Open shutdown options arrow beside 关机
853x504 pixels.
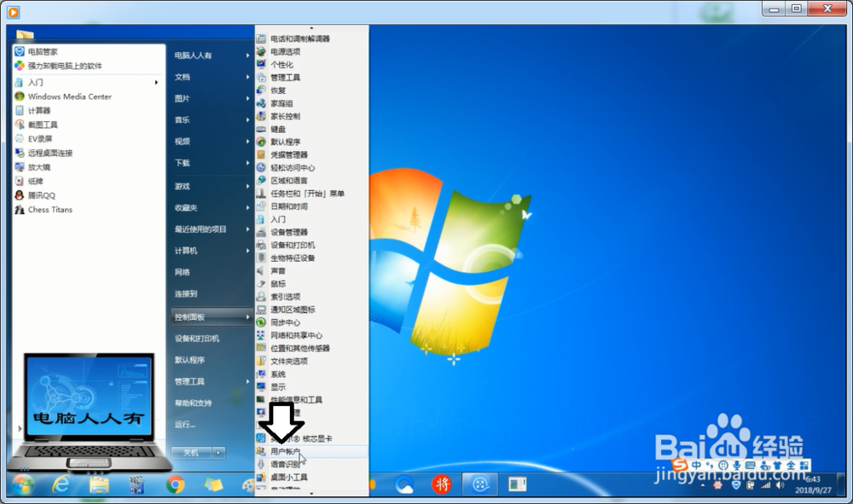pyautogui.click(x=218, y=452)
